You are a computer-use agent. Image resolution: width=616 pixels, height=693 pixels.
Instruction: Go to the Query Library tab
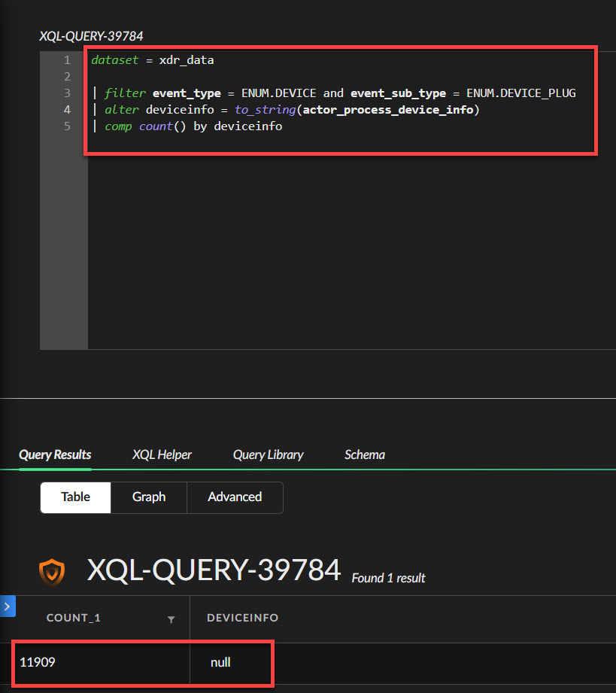268,454
